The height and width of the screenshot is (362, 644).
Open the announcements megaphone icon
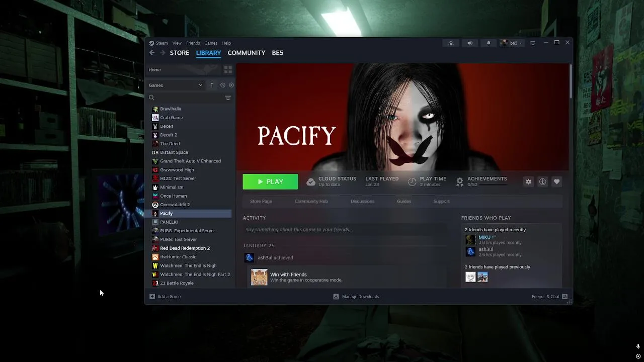tap(470, 43)
